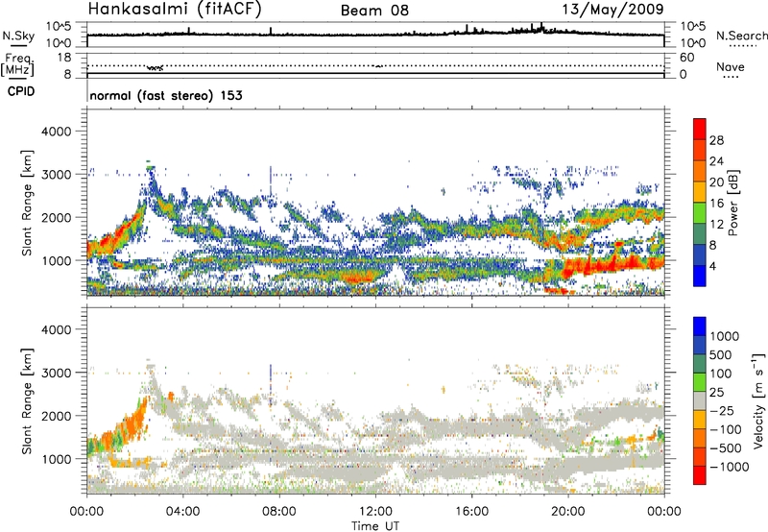Click the date '13/May/2009'

[x=612, y=10]
